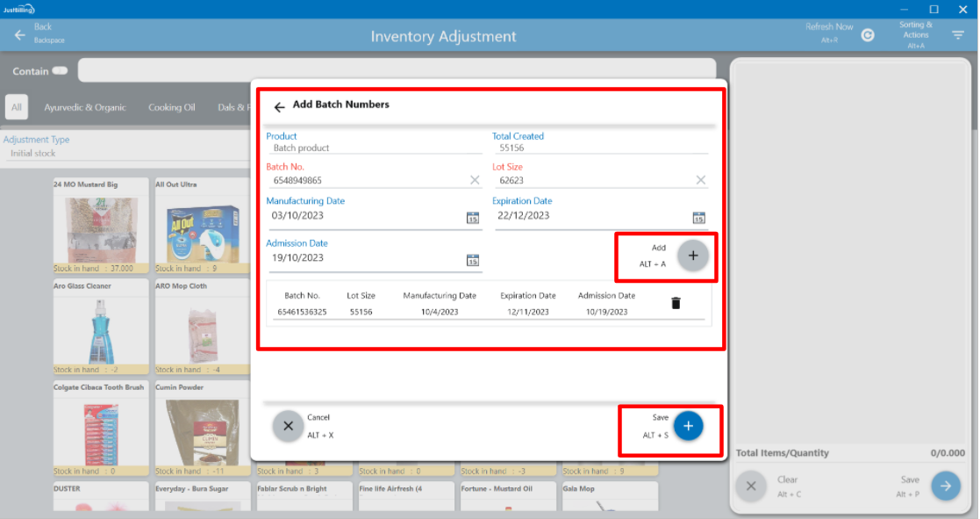Screen dimensions: 980x519
Task: Click the back arrow in Add Batch Numbers dialog
Action: click(x=279, y=107)
